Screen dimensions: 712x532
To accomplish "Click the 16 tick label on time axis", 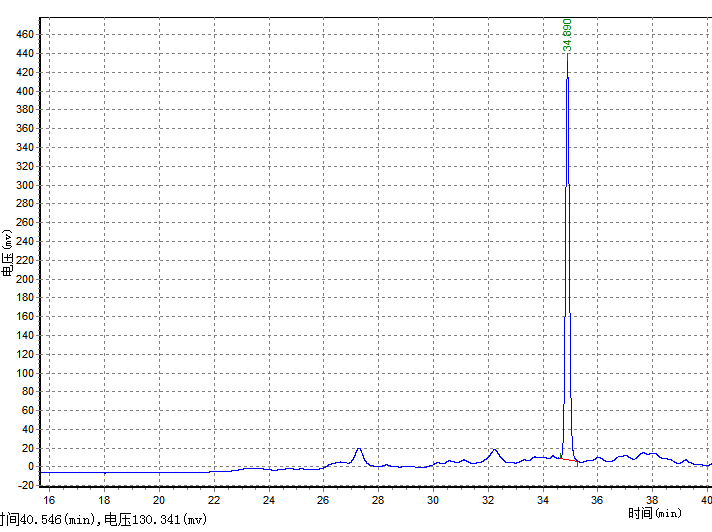I will [x=48, y=498].
